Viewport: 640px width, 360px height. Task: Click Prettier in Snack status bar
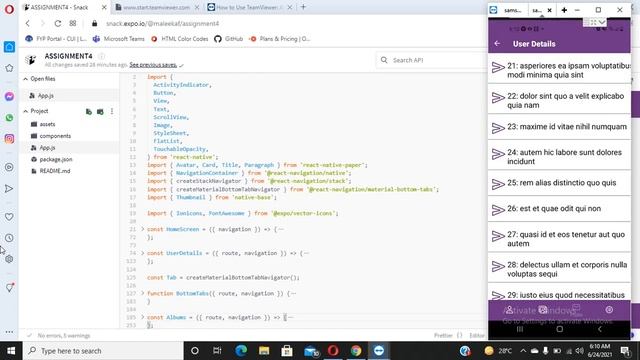443,336
